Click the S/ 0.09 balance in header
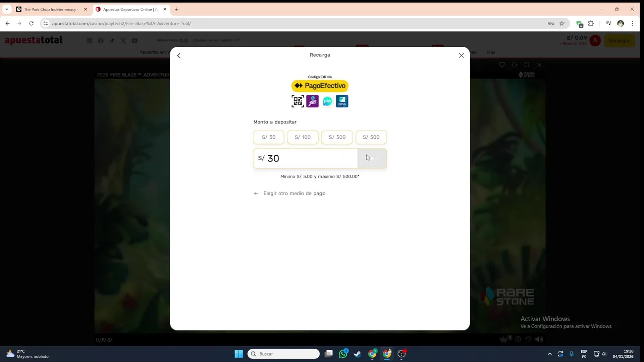The width and height of the screenshot is (644, 362). (577, 38)
